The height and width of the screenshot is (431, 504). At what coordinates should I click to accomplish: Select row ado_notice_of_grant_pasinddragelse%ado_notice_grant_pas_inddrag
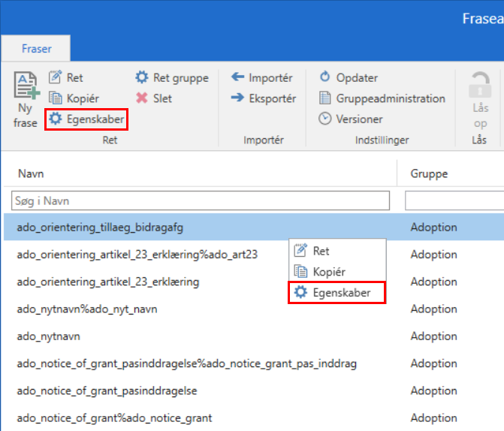tap(254, 363)
